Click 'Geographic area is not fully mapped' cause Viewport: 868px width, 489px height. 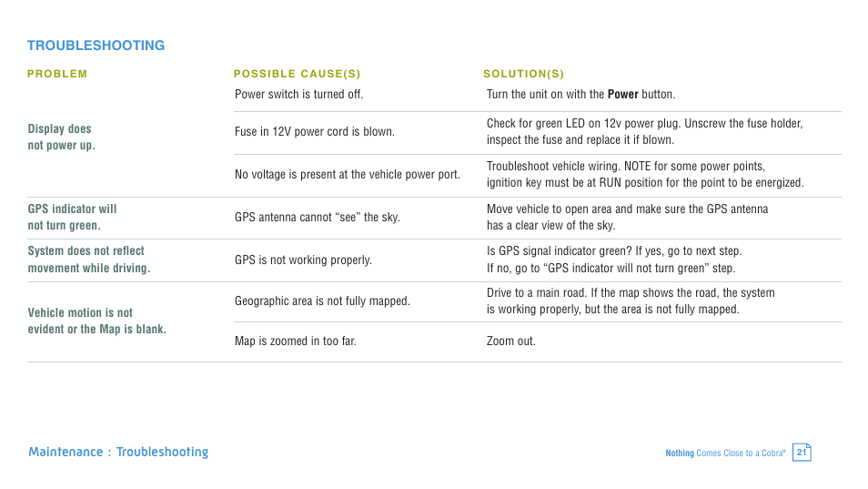tap(322, 301)
